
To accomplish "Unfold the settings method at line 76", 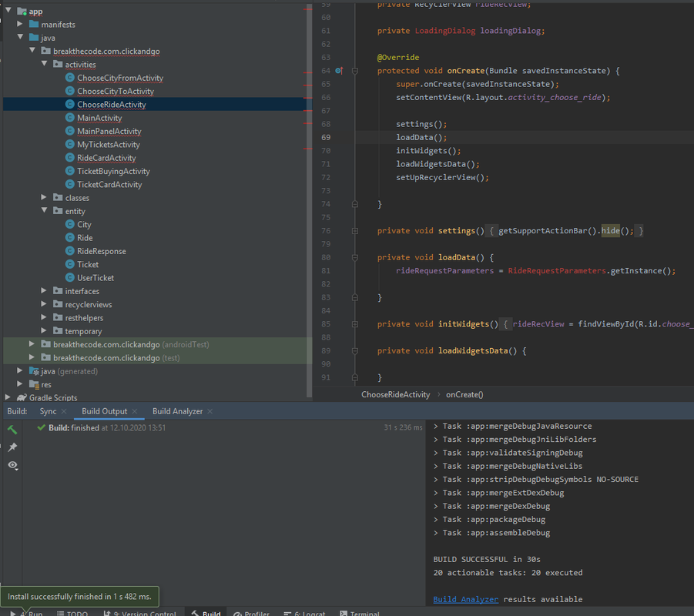I will [355, 231].
